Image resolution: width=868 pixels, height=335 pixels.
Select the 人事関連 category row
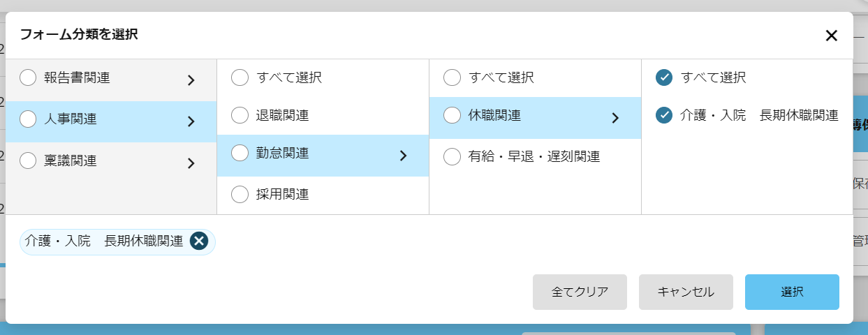coord(111,121)
